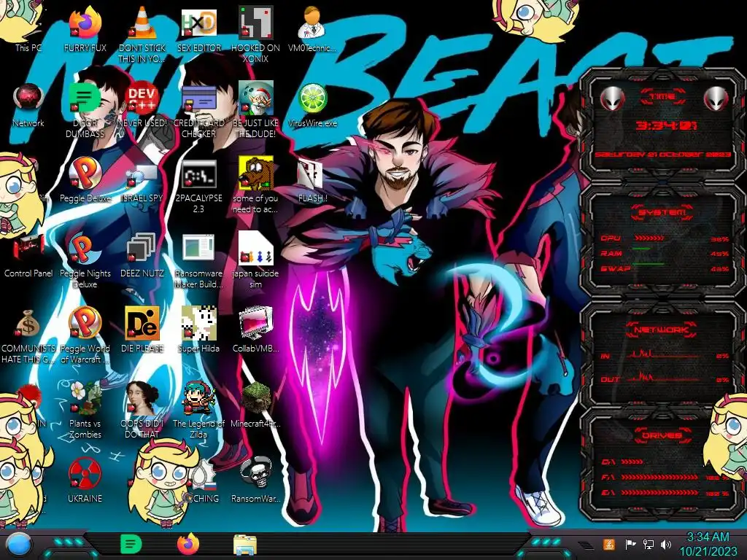The image size is (747, 560).
Task: Click the DRIVES widget header
Action: tap(662, 435)
